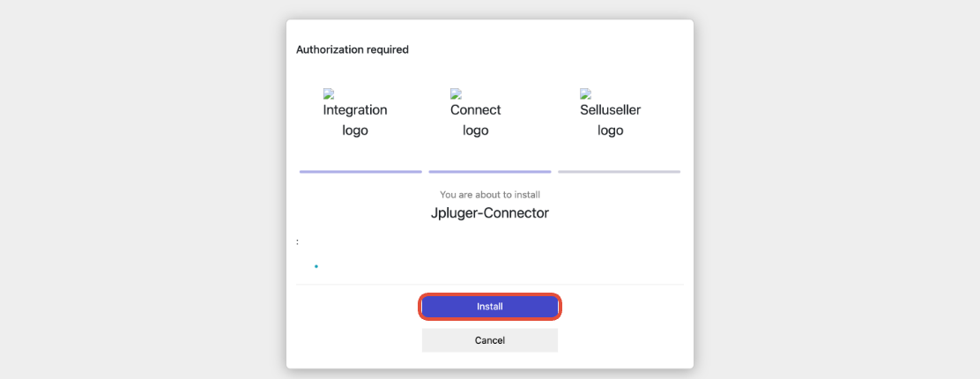
Task: Click the colon label above the bullet
Action: click(x=298, y=242)
